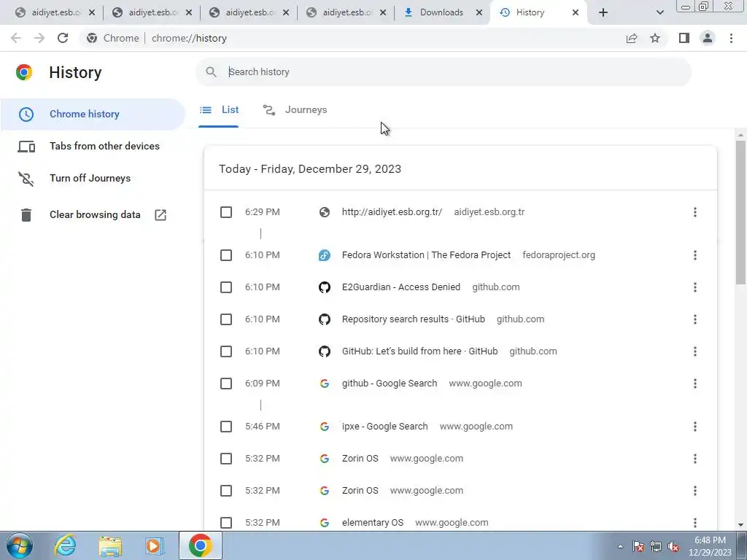Bookmark this page with the star icon
Image resolution: width=747 pixels, height=560 pixels.
tap(655, 38)
